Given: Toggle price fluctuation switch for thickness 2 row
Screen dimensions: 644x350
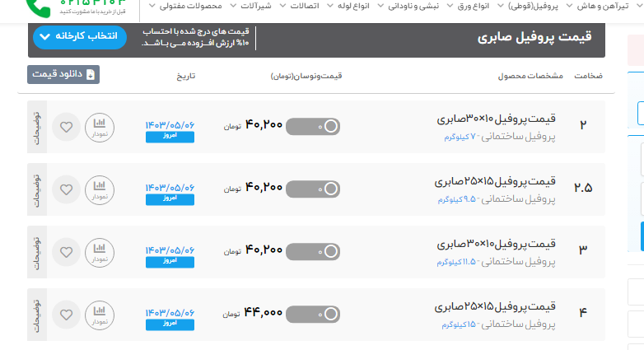Looking at the screenshot, I should (x=312, y=126).
